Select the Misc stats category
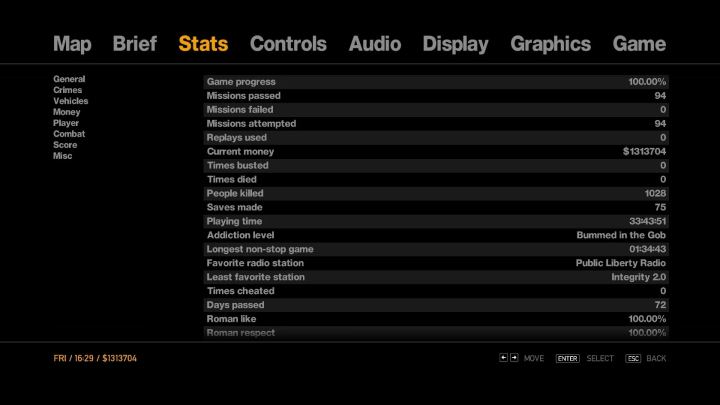This screenshot has width=720, height=405. [x=62, y=156]
